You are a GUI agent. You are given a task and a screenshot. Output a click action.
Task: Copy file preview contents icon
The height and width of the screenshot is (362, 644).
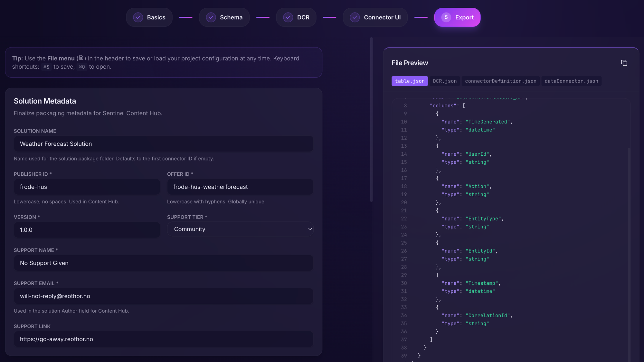[624, 63]
